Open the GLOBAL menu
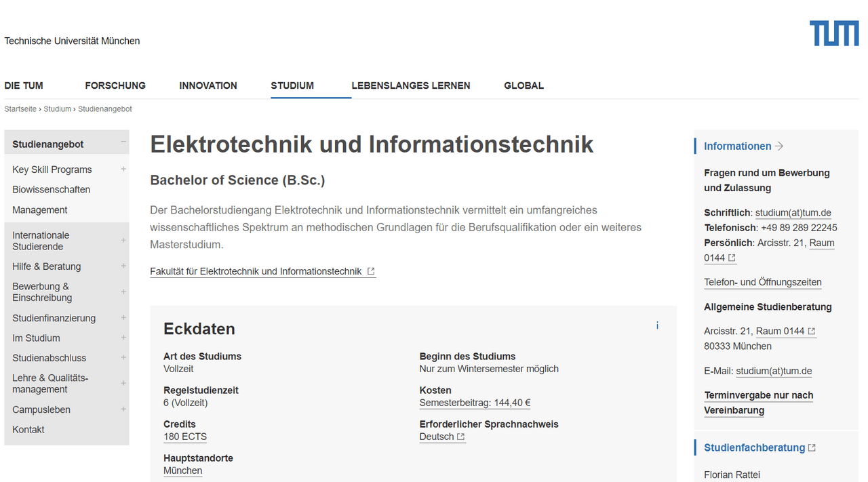Image resolution: width=868 pixels, height=482 pixels. point(524,85)
